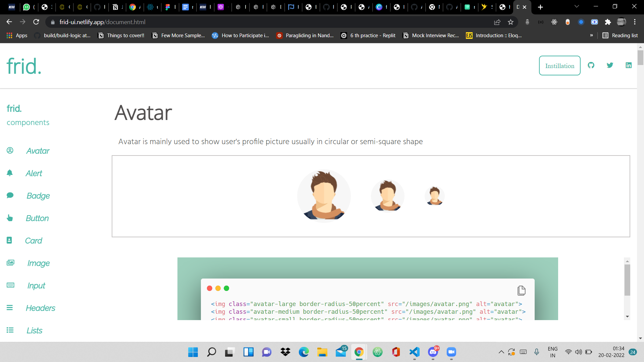Launch VS Code from the taskbar

pos(414,352)
